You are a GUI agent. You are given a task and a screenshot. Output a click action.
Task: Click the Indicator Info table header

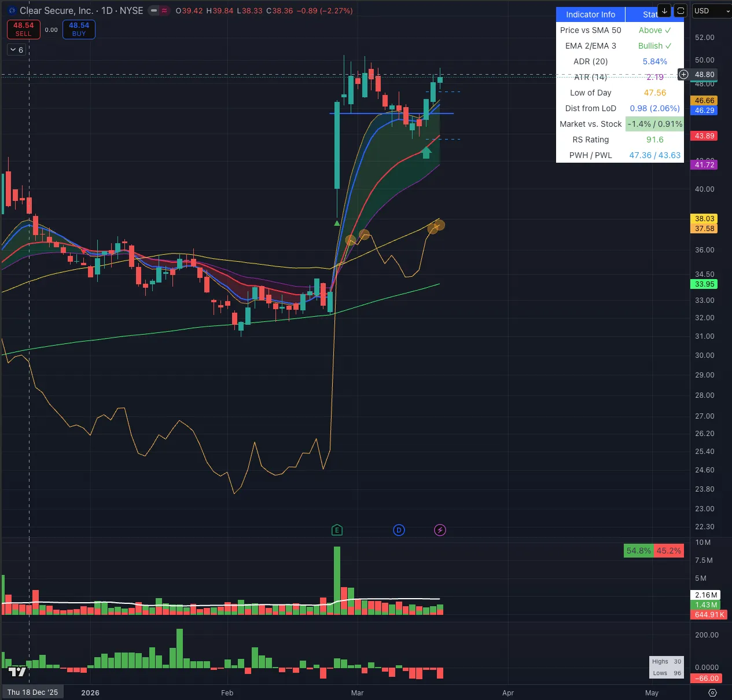(x=590, y=14)
